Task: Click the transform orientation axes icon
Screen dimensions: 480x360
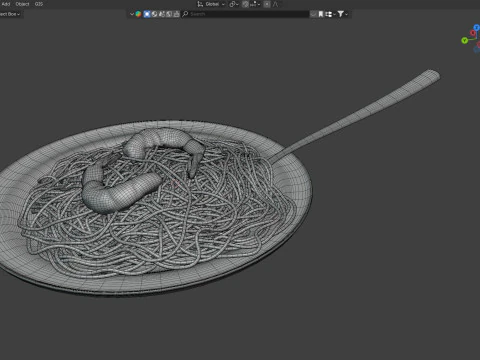Action: point(200,4)
